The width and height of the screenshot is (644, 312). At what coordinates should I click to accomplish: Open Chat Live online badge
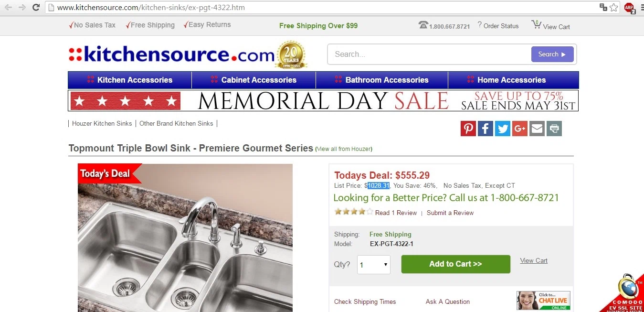click(543, 301)
